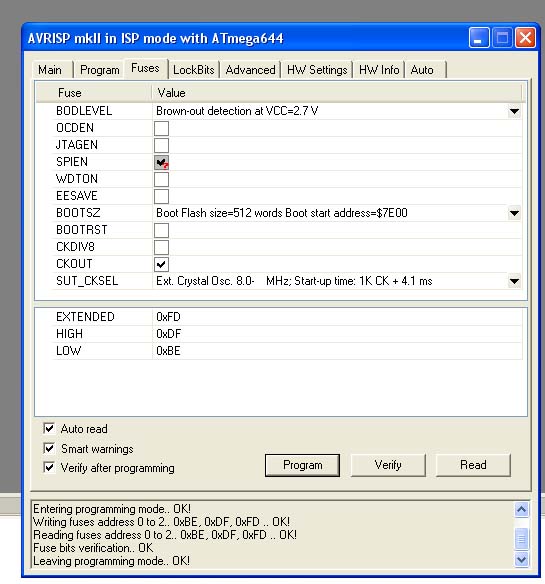Click the LOW fuse value 0xBE

(x=168, y=351)
